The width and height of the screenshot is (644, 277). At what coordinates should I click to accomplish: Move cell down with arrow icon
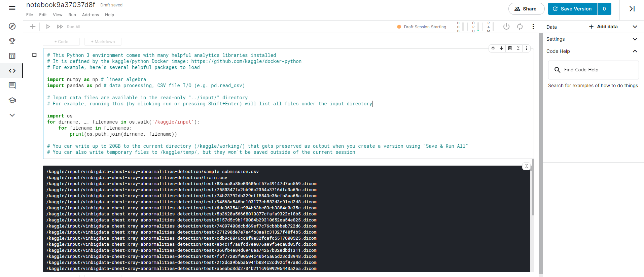tap(501, 48)
